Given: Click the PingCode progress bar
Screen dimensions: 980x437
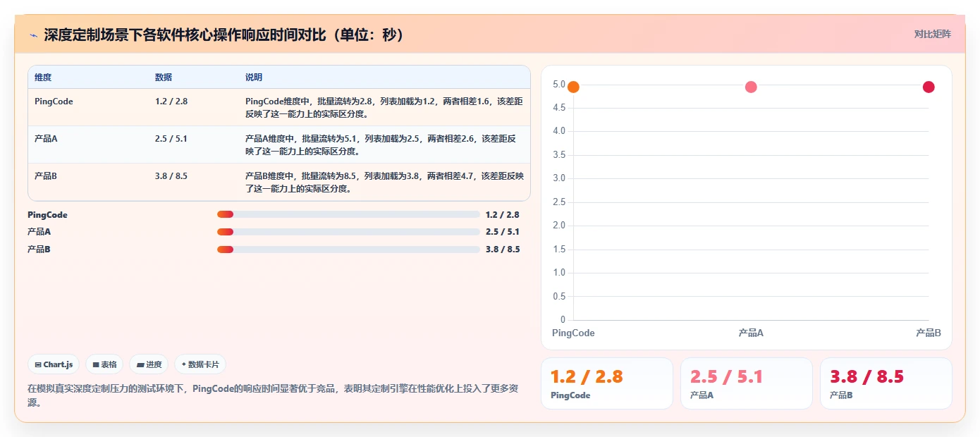Looking at the screenshot, I should coord(348,214).
